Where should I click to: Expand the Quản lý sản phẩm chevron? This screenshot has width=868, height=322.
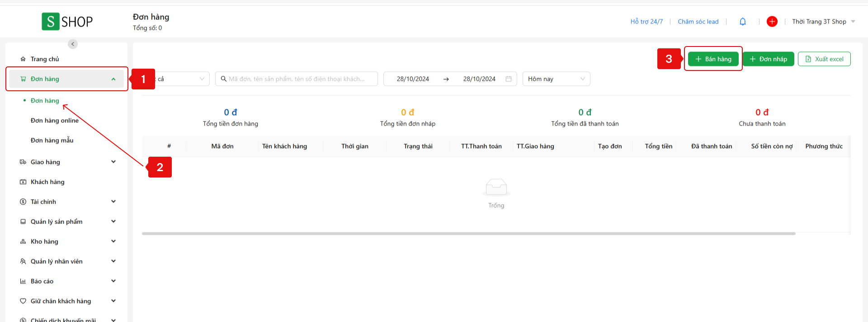(113, 221)
